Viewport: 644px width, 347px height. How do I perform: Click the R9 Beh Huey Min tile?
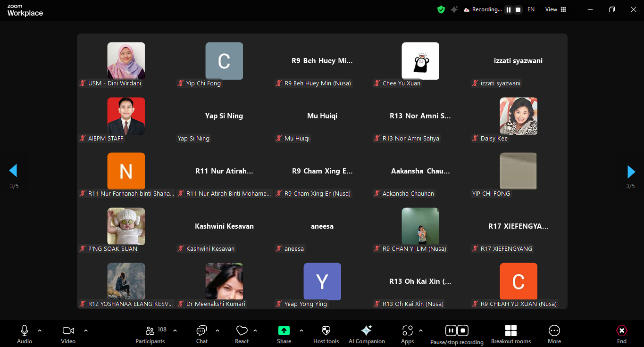(322, 61)
